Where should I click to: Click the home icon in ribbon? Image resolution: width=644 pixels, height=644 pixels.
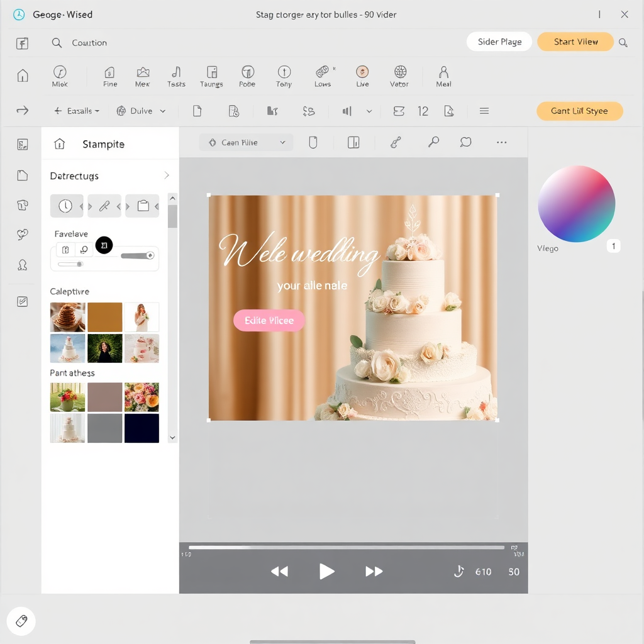click(23, 75)
